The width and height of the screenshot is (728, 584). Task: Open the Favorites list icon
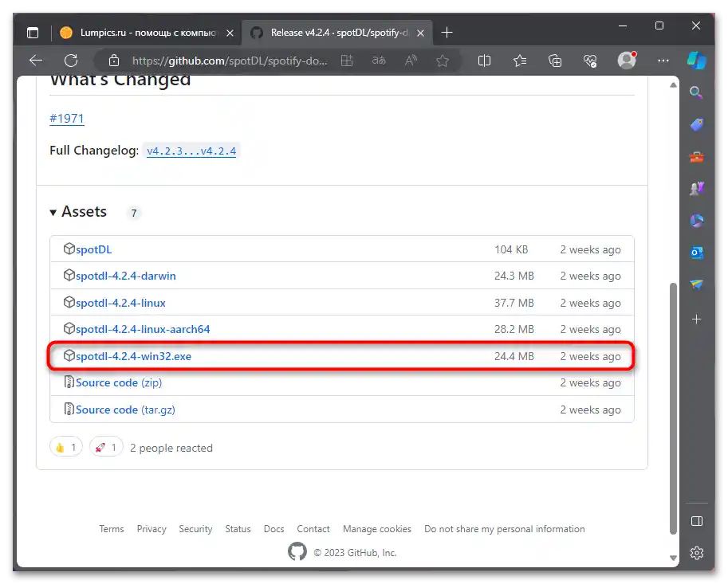(x=520, y=61)
